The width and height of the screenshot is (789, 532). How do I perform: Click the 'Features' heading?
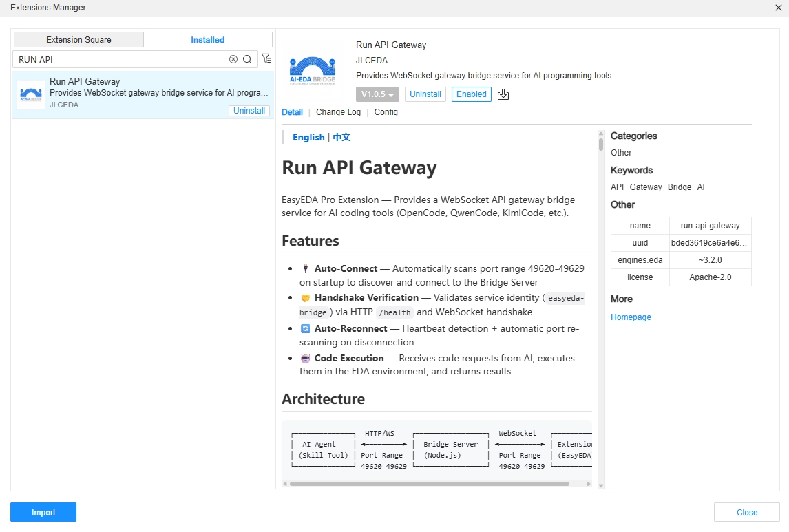point(310,241)
